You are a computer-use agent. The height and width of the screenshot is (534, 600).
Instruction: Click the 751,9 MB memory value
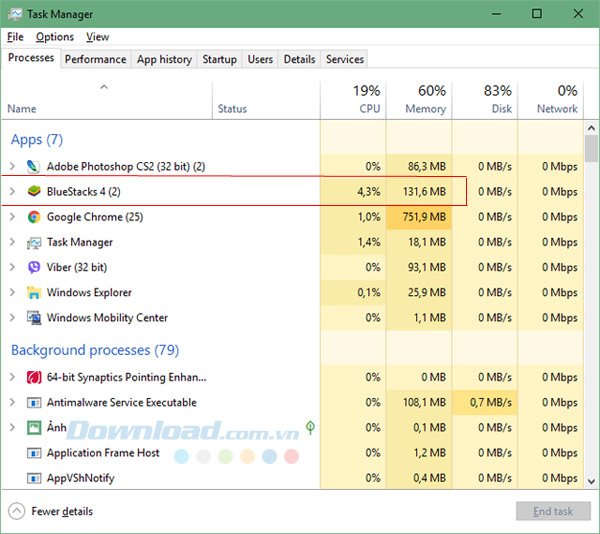(x=424, y=217)
